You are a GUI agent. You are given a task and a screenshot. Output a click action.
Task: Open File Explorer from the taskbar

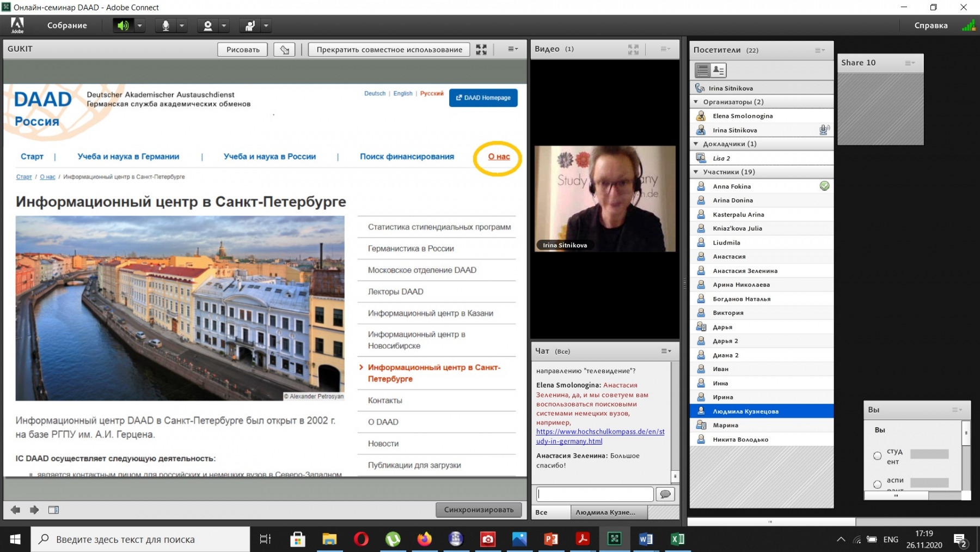tap(329, 539)
